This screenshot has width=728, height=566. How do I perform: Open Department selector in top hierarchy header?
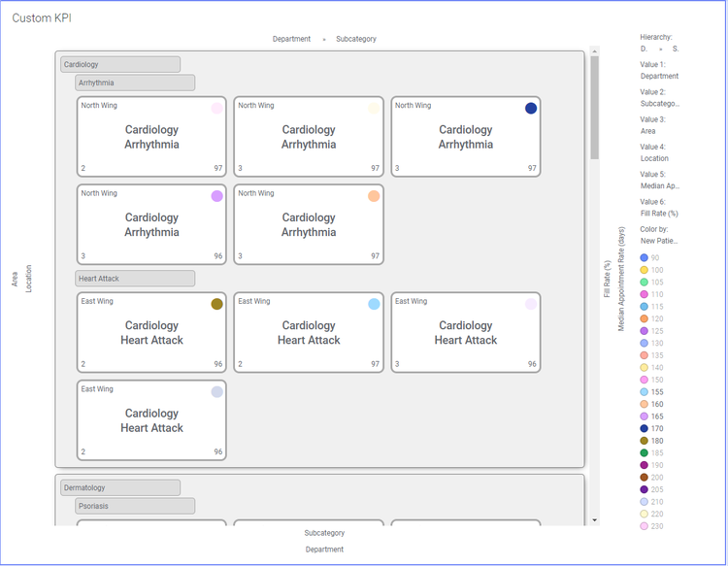tap(291, 39)
